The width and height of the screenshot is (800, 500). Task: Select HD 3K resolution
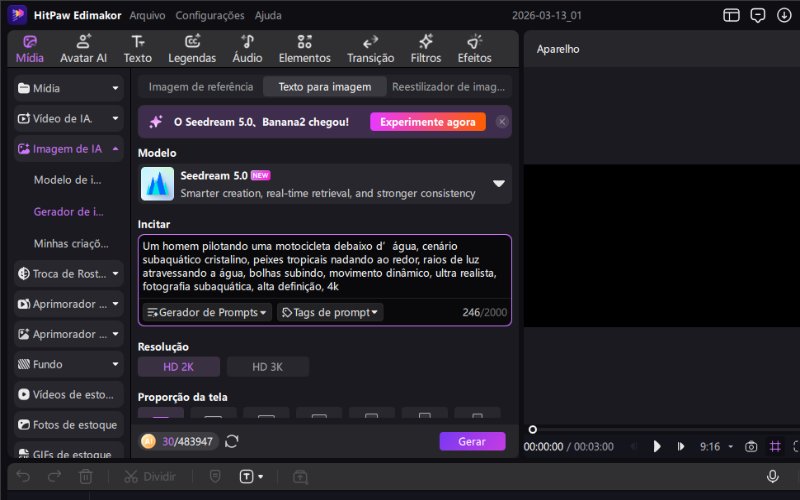267,367
